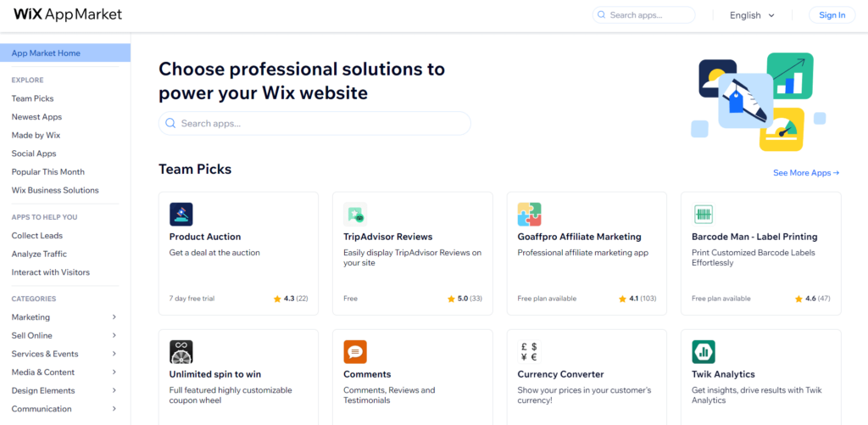This screenshot has height=425, width=868.
Task: Open the Product Auction title link
Action: (205, 237)
